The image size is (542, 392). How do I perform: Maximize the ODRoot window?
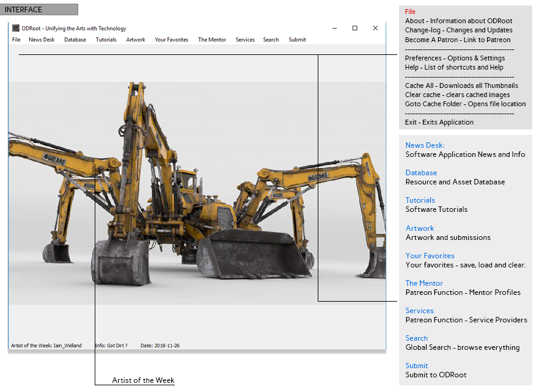pos(354,28)
